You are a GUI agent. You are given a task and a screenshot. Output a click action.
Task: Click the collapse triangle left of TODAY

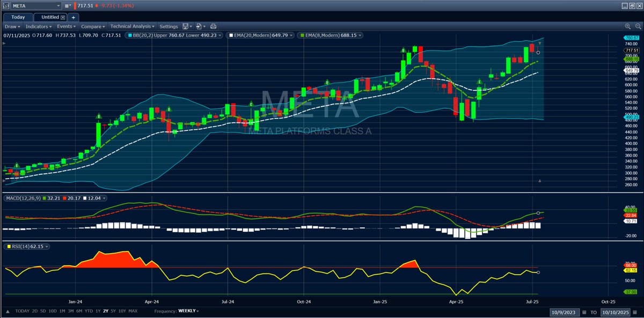(8, 311)
